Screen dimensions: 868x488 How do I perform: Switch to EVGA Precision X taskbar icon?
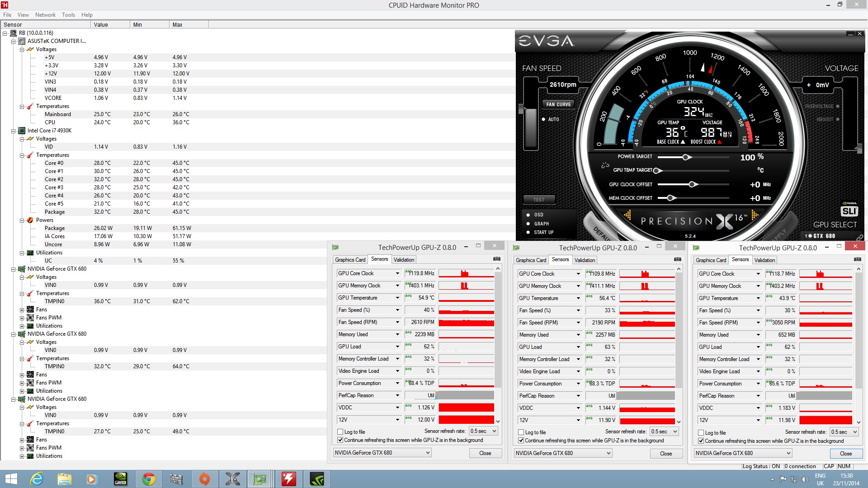pyautogui.click(x=232, y=479)
